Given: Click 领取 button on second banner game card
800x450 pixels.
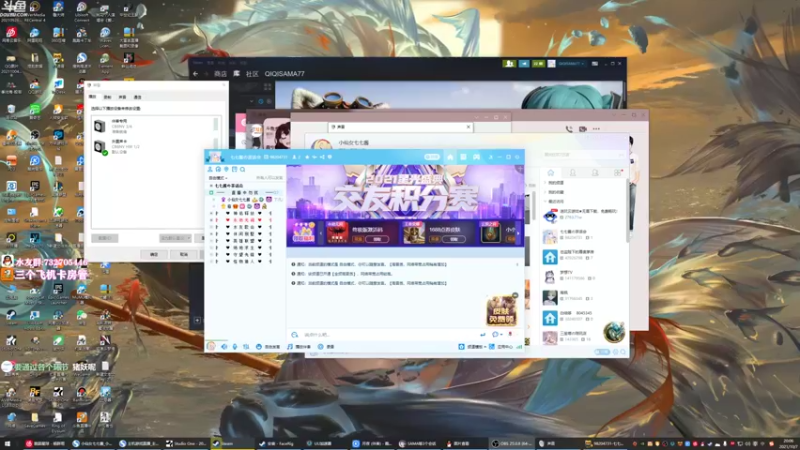Looking at the screenshot, I should [x=454, y=239].
